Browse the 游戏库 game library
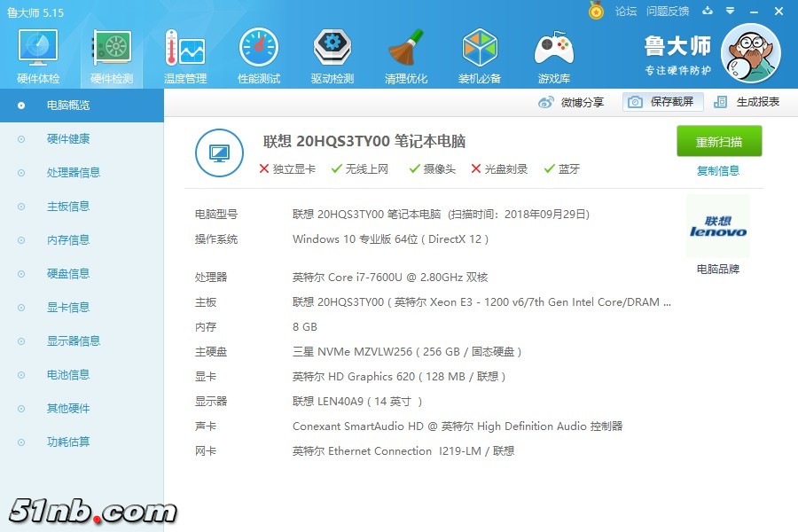The width and height of the screenshot is (798, 532). click(x=553, y=53)
